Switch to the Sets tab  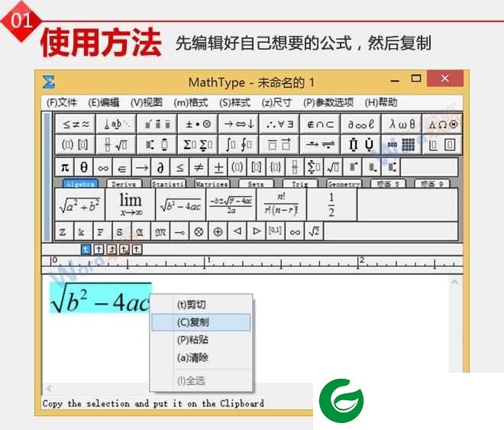(256, 184)
